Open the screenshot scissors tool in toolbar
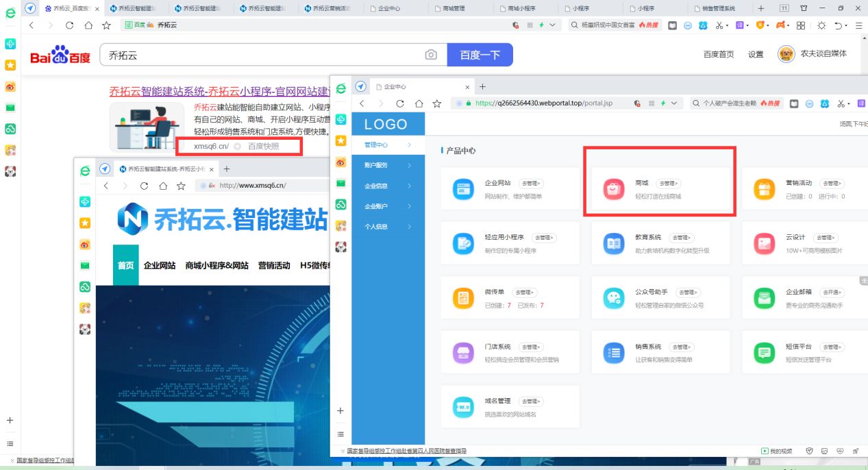 click(720, 26)
